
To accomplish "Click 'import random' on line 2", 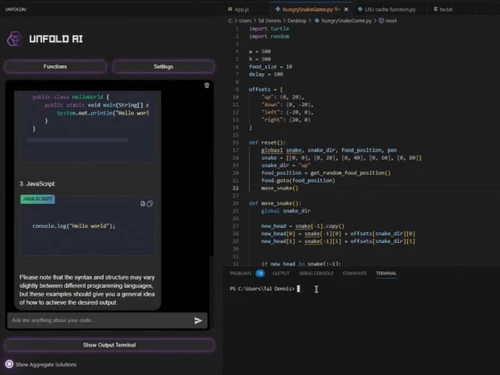I will 269,36.
